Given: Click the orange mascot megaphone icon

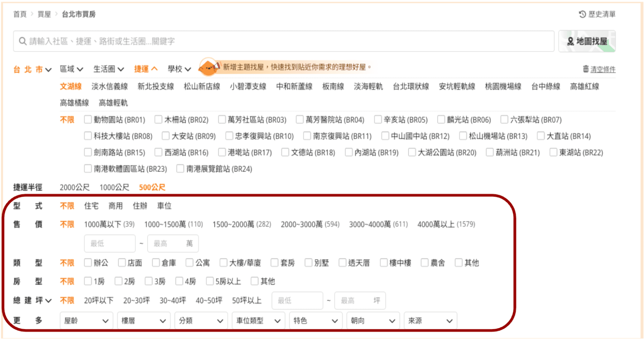Looking at the screenshot, I should coord(209,67).
